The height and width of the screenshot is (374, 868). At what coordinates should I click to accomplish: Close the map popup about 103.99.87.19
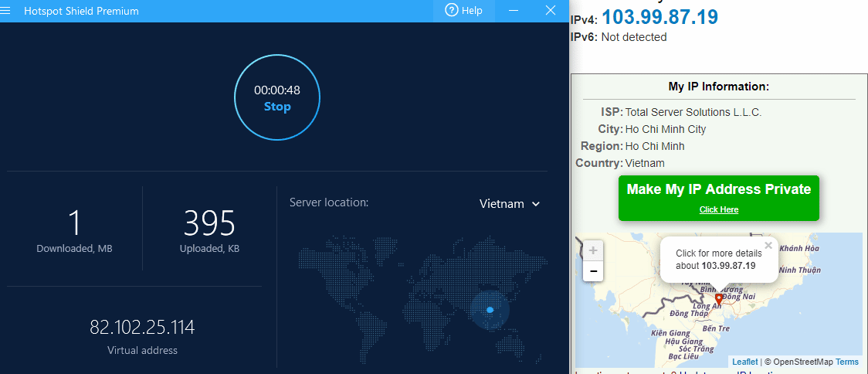point(768,246)
